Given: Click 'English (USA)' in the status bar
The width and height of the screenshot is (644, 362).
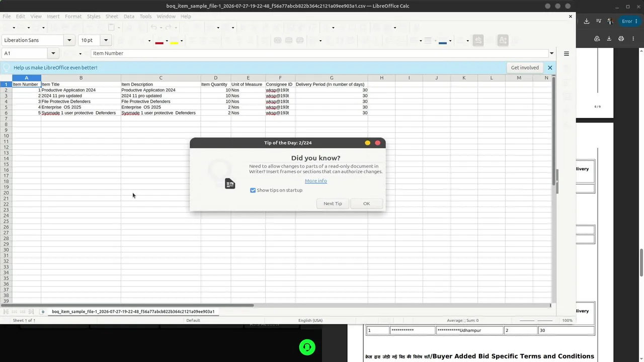Looking at the screenshot, I should click(x=310, y=320).
